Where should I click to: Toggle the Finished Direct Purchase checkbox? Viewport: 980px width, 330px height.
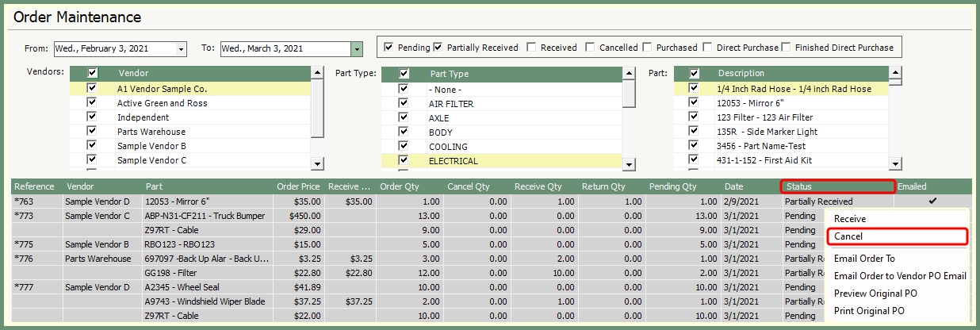(x=787, y=48)
